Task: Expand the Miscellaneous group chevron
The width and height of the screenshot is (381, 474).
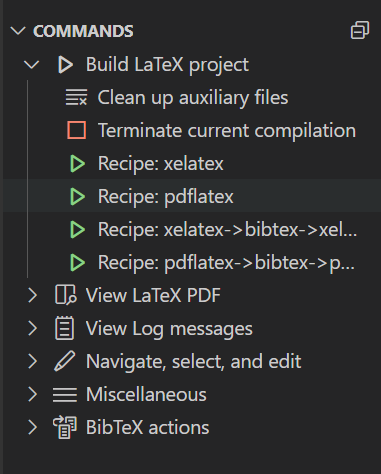Action: [33, 394]
